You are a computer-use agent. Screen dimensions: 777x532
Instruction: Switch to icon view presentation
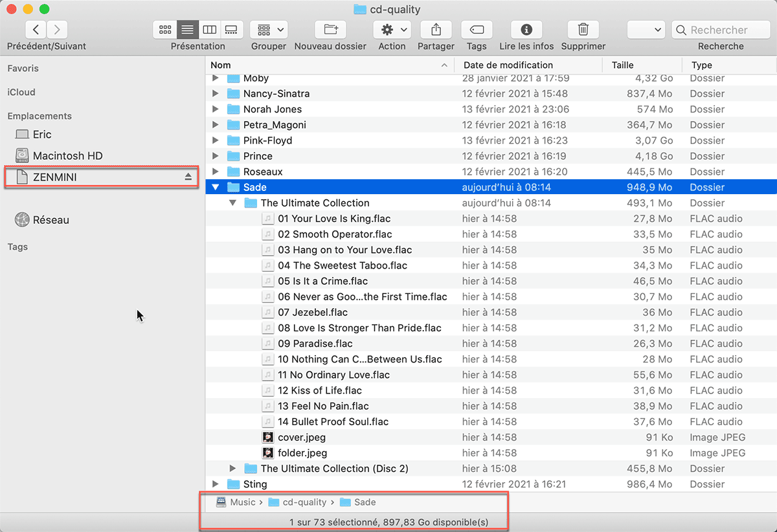[165, 29]
